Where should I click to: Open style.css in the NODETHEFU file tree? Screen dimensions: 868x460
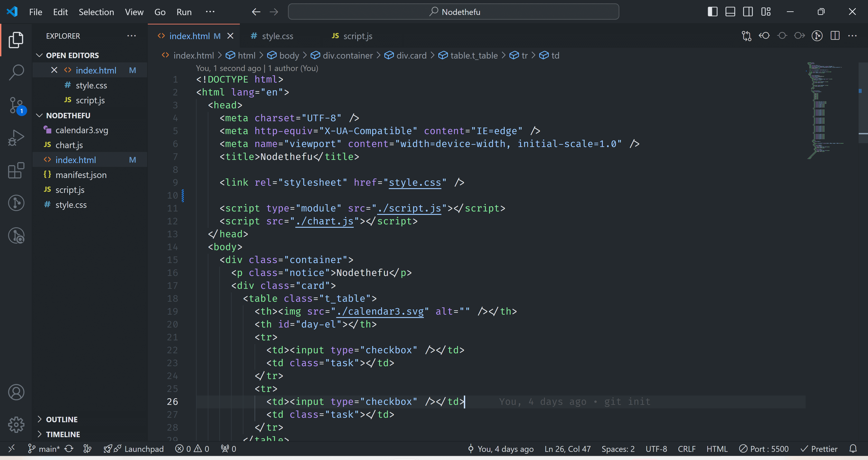pyautogui.click(x=90, y=204)
